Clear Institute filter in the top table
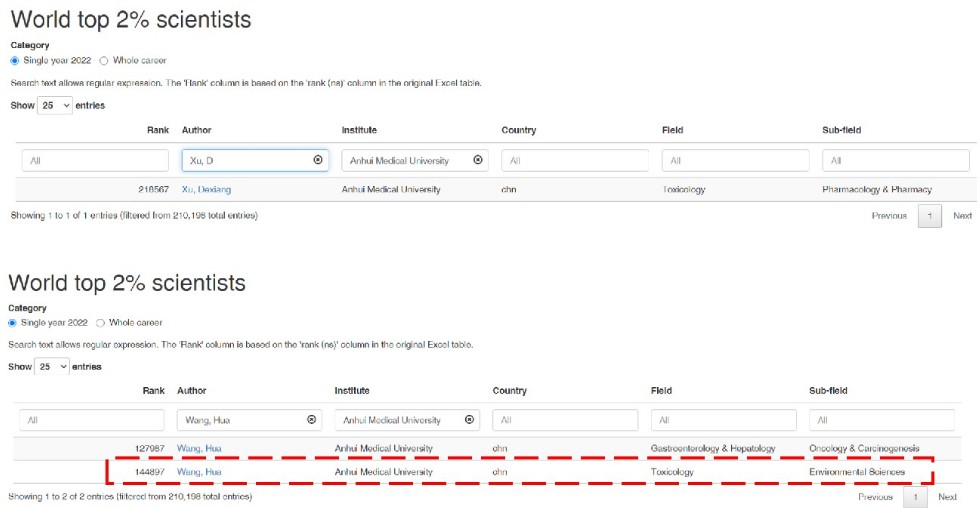 point(478,160)
